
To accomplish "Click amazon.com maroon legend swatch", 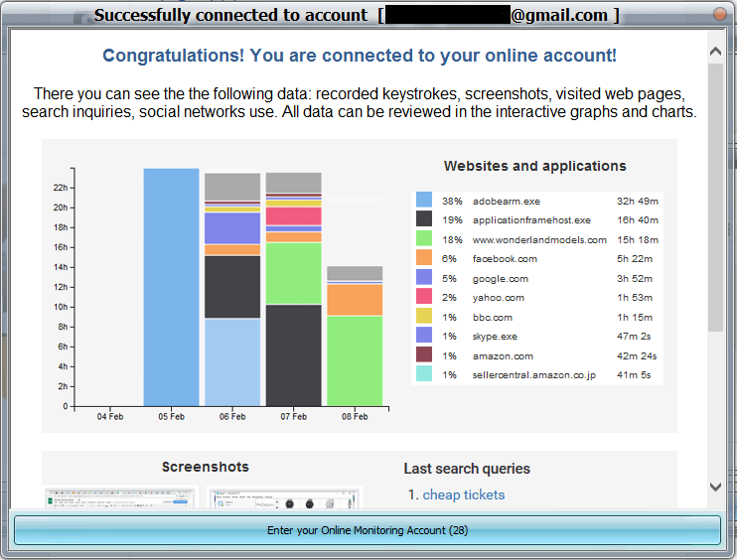I will click(424, 354).
